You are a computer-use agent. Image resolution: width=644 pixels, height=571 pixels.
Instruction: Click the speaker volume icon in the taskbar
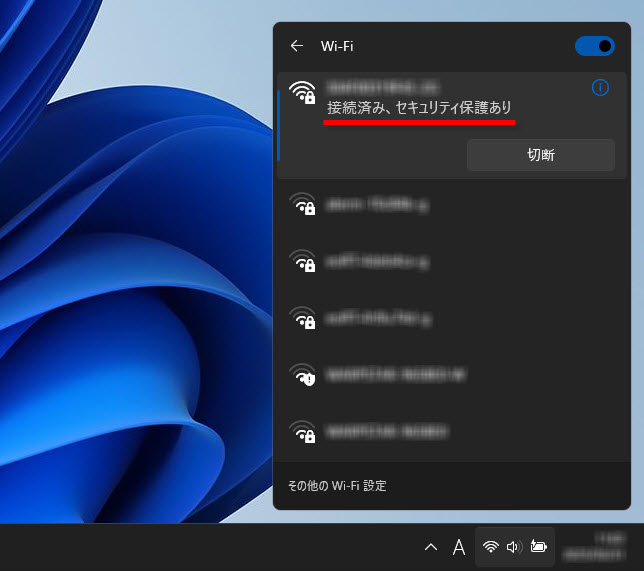[514, 547]
